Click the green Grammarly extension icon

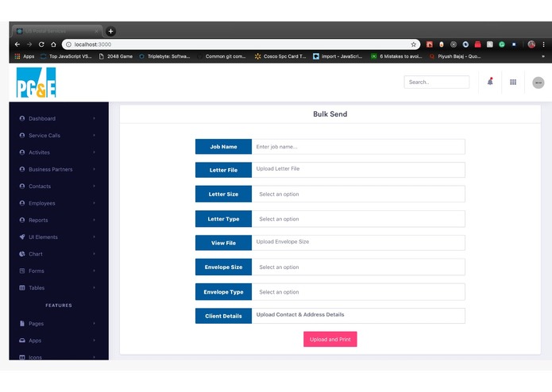pos(502,44)
